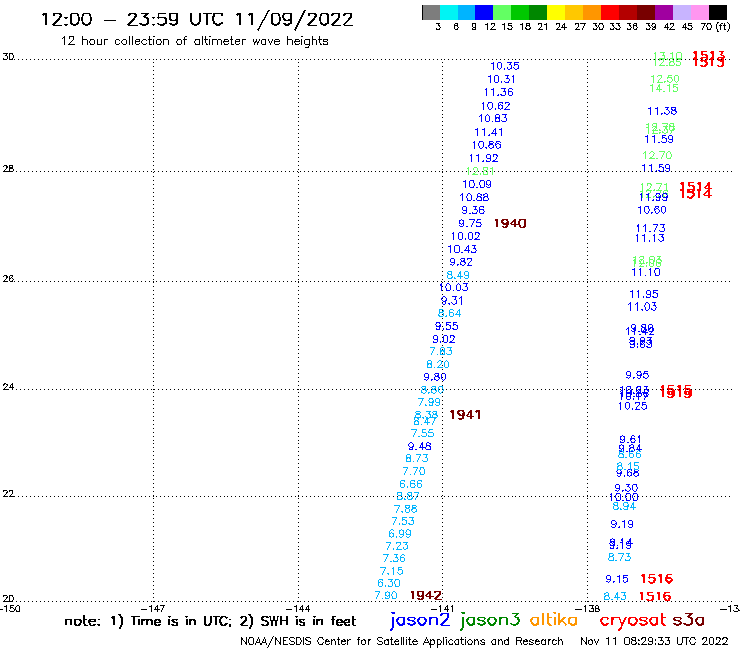Click the wave height value 11.10
This screenshot has height=650, width=740.
coord(646,272)
